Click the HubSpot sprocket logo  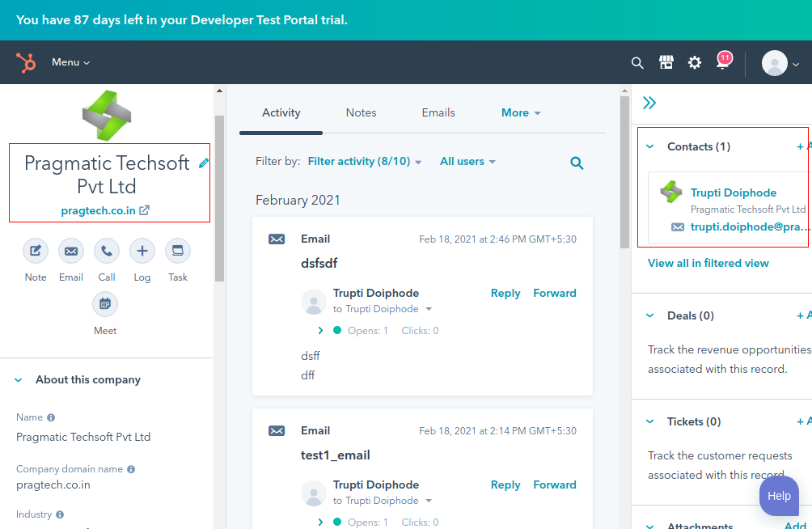(26, 63)
